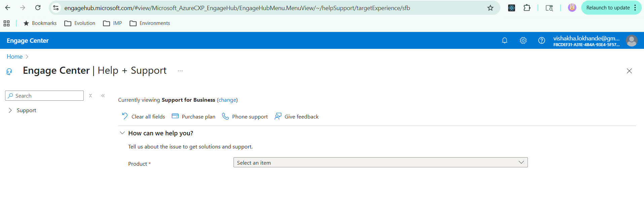Click Clear all fields

pyautogui.click(x=143, y=117)
